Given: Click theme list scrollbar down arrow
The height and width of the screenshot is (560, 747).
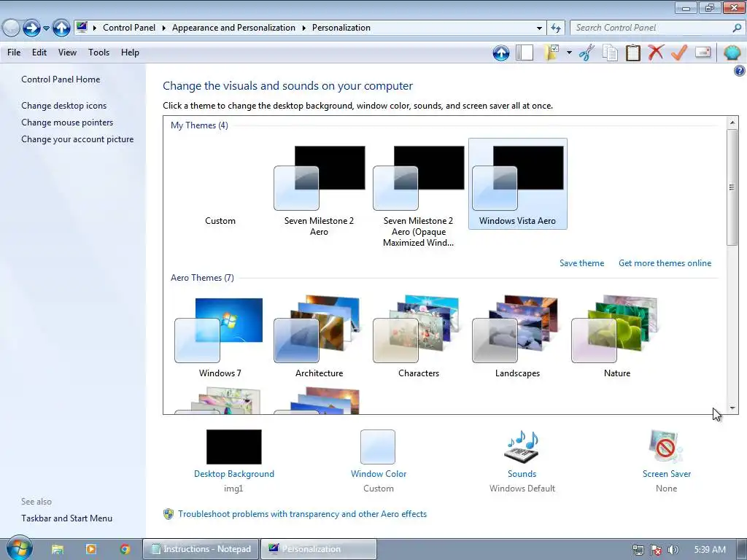Looking at the screenshot, I should [732, 408].
